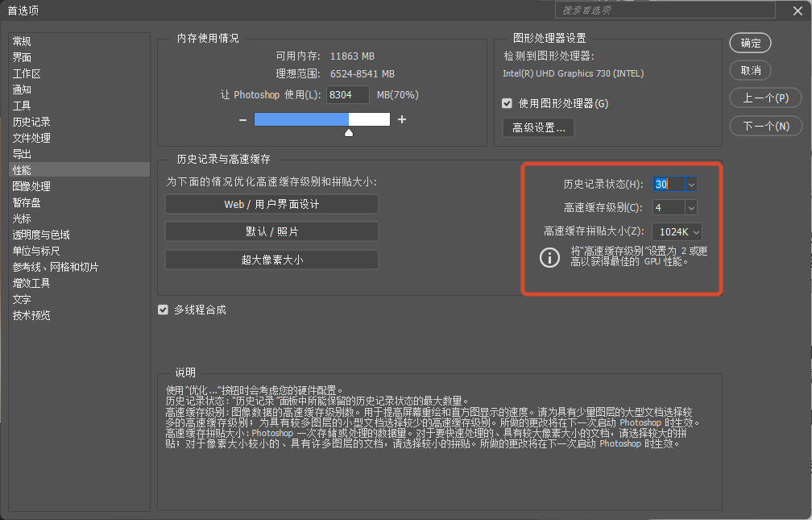Choose the 文件处理 category
This screenshot has height=520, width=812.
(79, 138)
